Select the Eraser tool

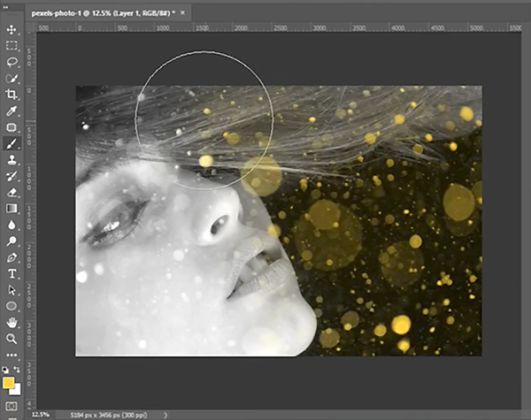coord(12,192)
